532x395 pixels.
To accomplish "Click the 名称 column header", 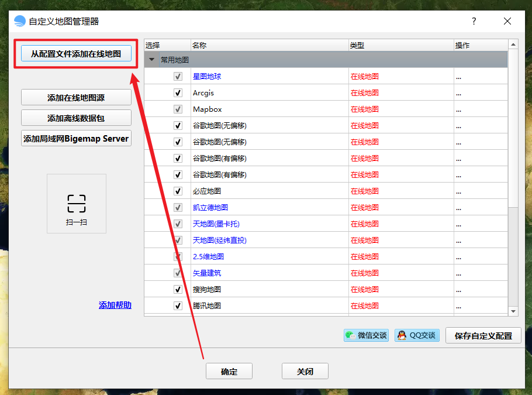I will click(x=270, y=45).
